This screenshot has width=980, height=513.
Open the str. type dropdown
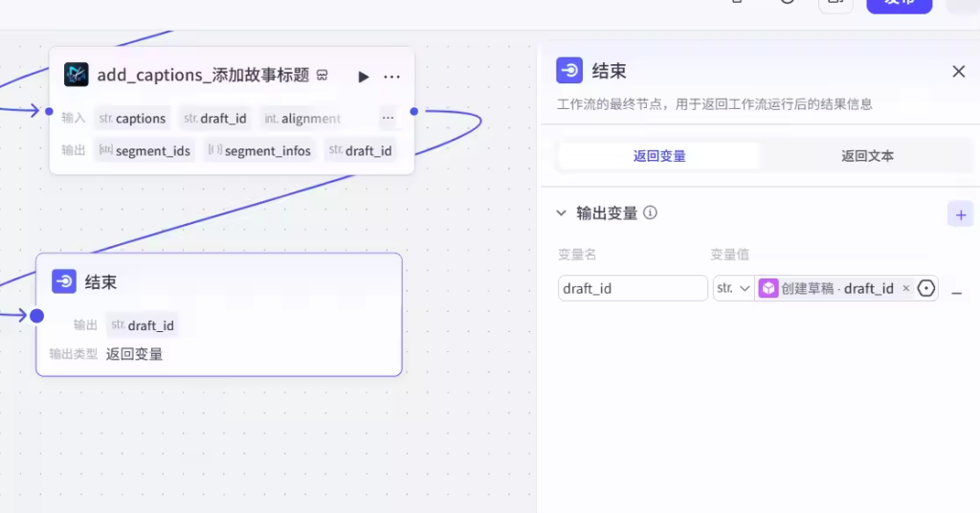click(x=733, y=288)
